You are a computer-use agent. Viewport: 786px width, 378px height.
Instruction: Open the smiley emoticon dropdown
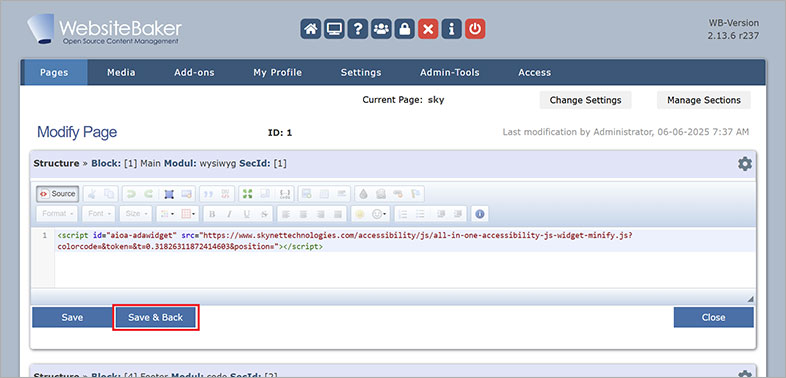(379, 214)
